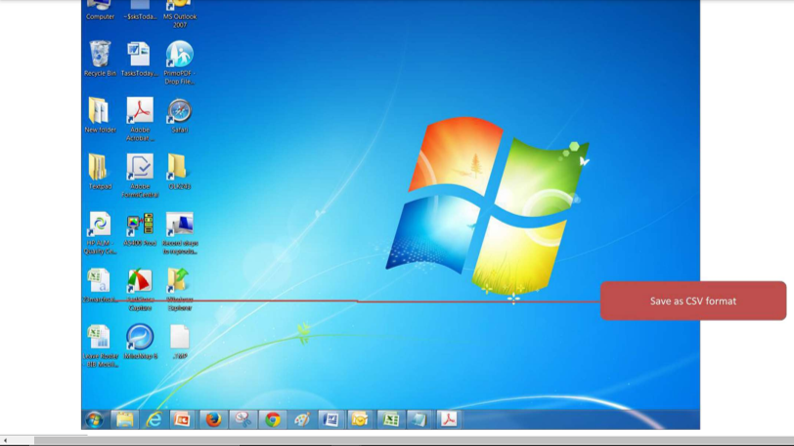Launch Firefox from the taskbar

coord(213,420)
